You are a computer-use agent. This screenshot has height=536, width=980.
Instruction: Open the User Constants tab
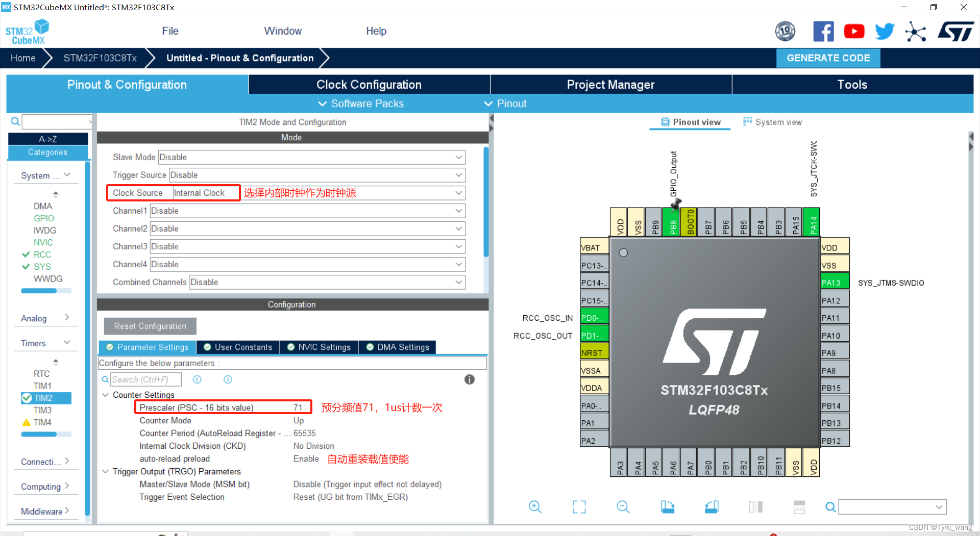coord(238,347)
